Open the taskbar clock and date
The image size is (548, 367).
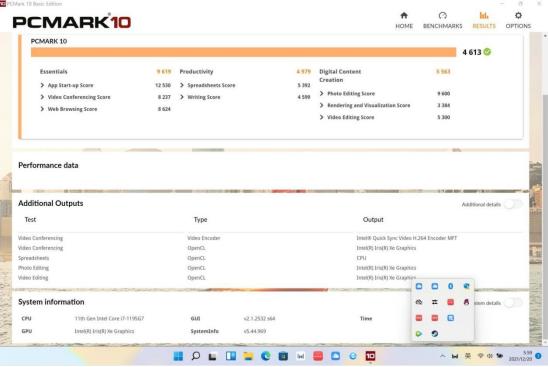click(x=520, y=356)
